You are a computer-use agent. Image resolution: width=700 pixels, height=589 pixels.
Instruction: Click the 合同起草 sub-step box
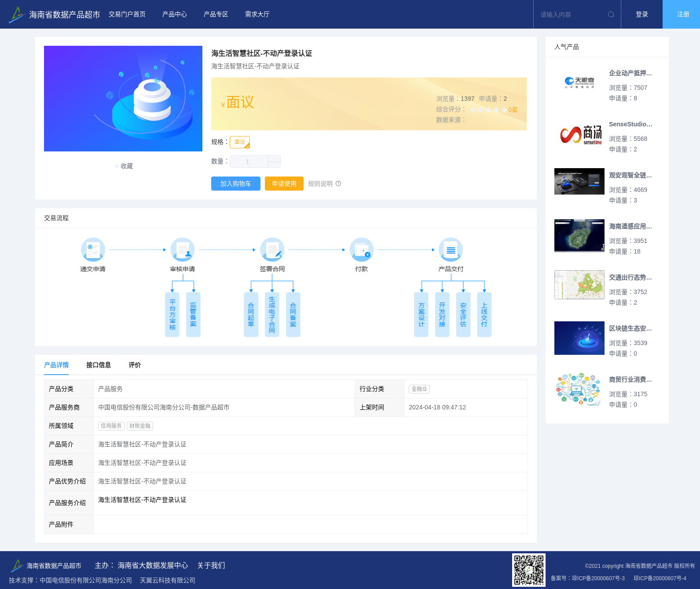coord(251,314)
